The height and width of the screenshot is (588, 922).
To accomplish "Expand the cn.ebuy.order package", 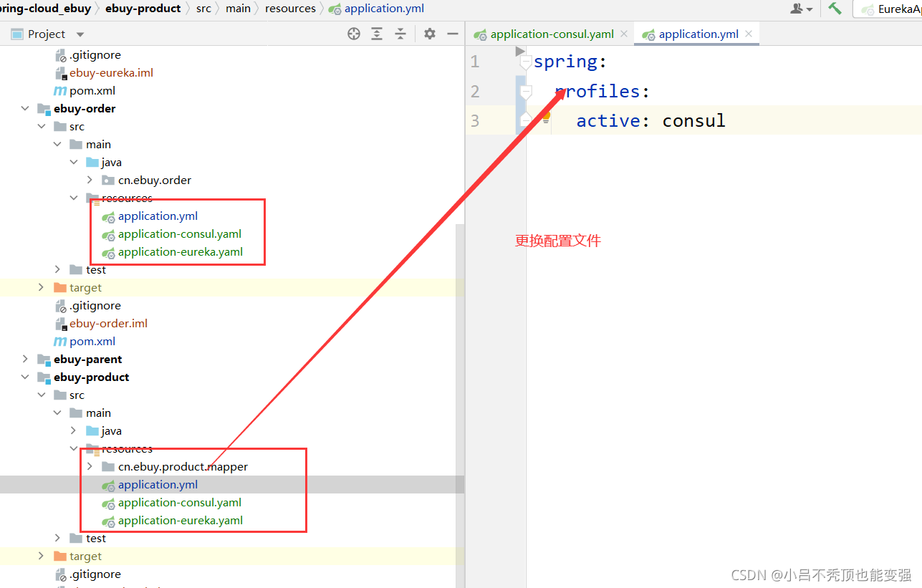I will click(x=90, y=180).
